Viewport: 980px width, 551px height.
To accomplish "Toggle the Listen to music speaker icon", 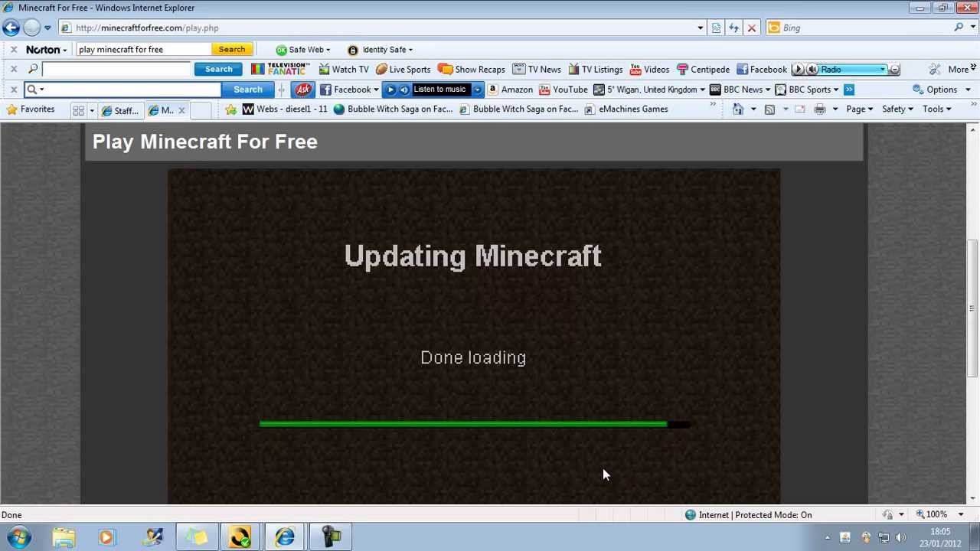I will click(x=403, y=90).
